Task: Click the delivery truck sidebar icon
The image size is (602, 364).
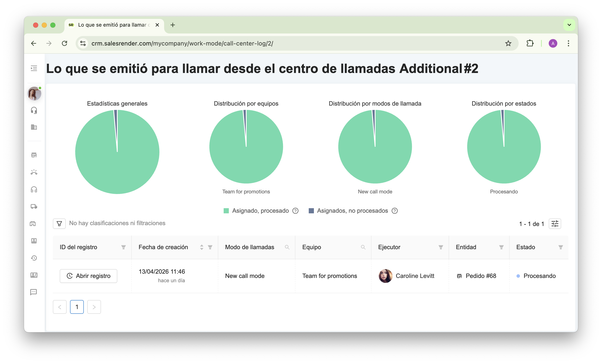Action: (34, 206)
